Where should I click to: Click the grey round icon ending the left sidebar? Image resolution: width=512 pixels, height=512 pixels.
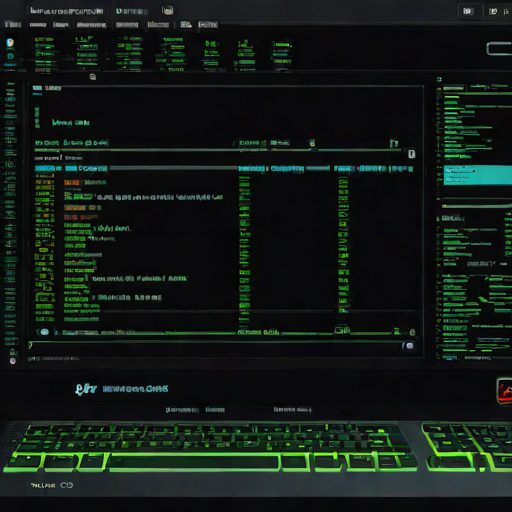pos(13,361)
